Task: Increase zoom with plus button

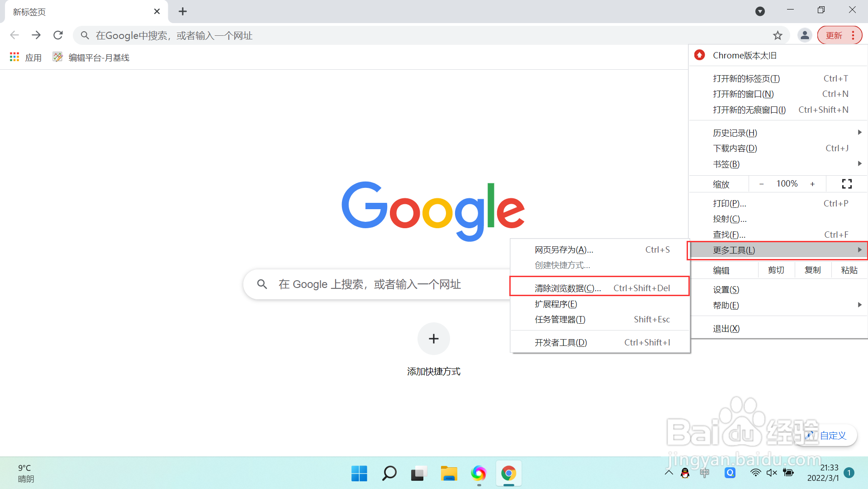Action: 813,184
